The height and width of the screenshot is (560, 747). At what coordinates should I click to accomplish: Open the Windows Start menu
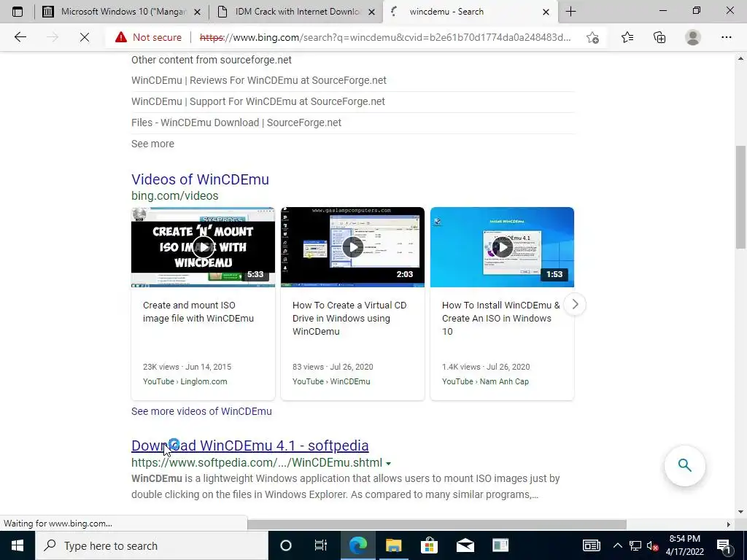pyautogui.click(x=18, y=545)
